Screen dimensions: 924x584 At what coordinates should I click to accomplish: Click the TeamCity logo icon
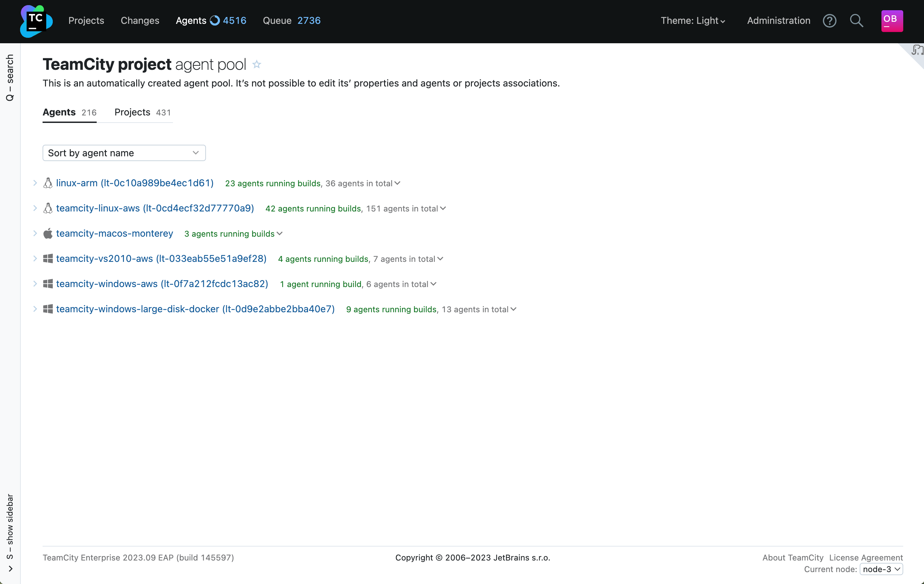point(36,21)
